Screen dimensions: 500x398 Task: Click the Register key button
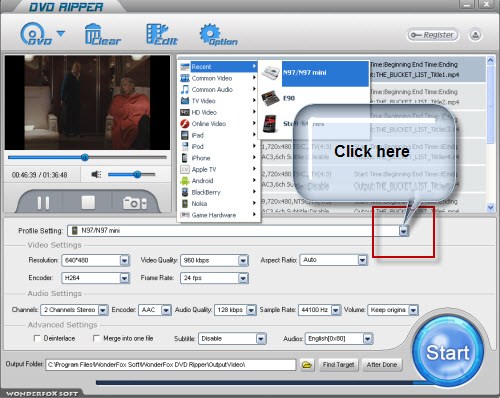(x=432, y=35)
